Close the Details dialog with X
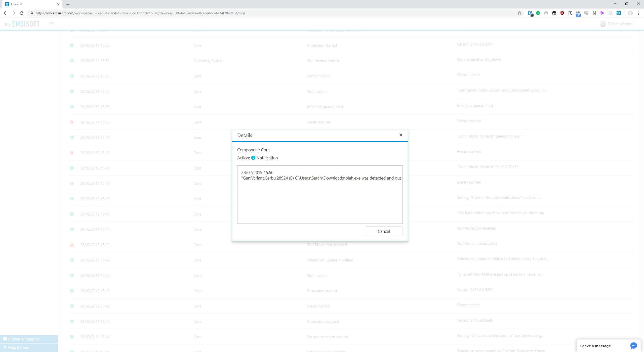 click(x=401, y=135)
